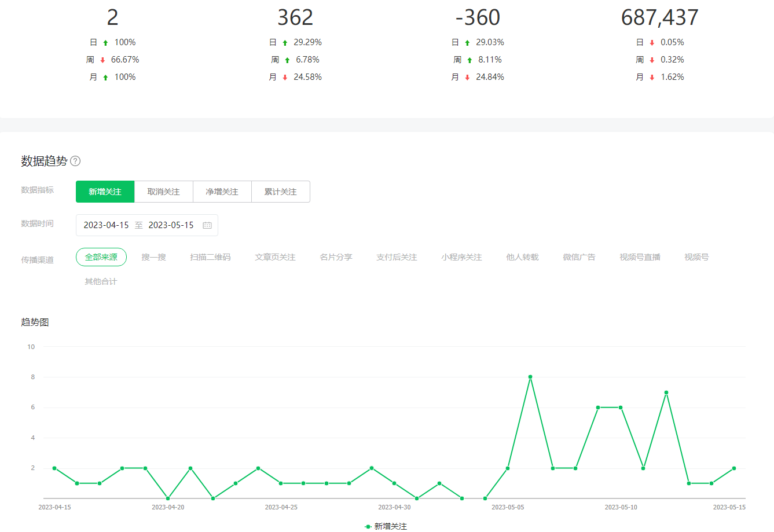Filter by 扫描二维码 channel

[210, 257]
